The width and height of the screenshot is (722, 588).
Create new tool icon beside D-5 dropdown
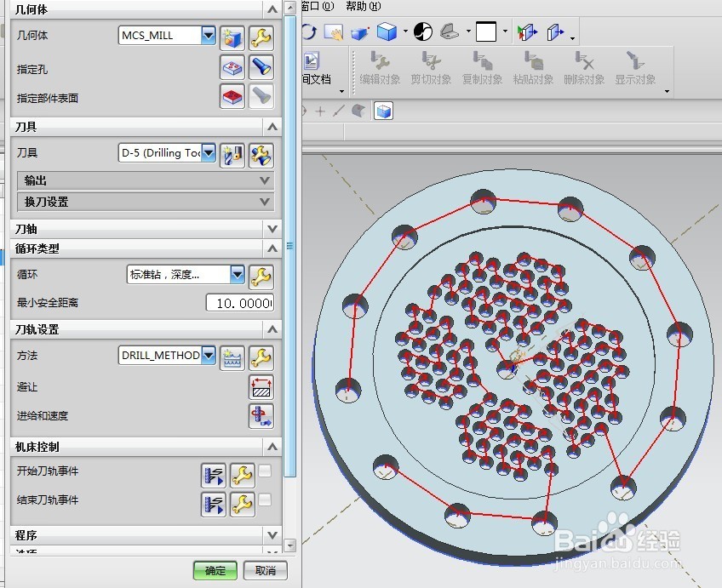(x=232, y=156)
